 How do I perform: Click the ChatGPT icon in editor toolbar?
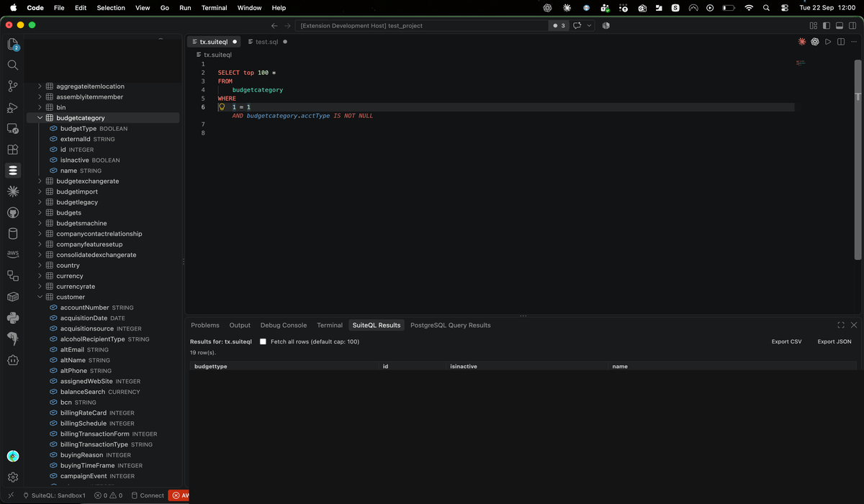tap(815, 42)
